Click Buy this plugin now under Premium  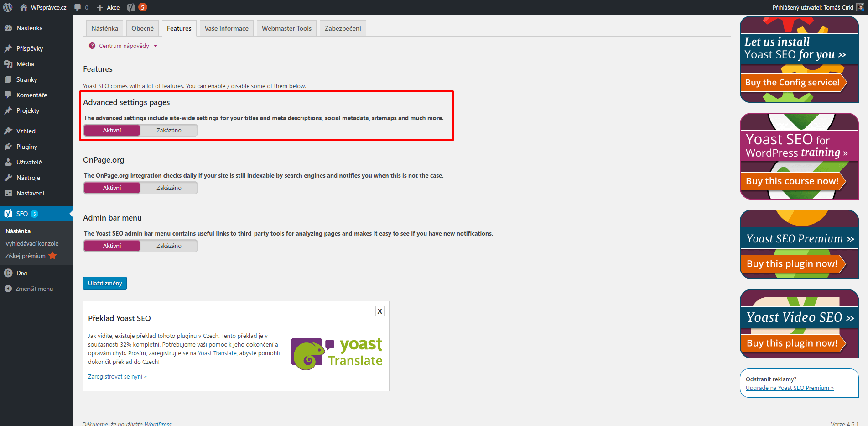(792, 264)
